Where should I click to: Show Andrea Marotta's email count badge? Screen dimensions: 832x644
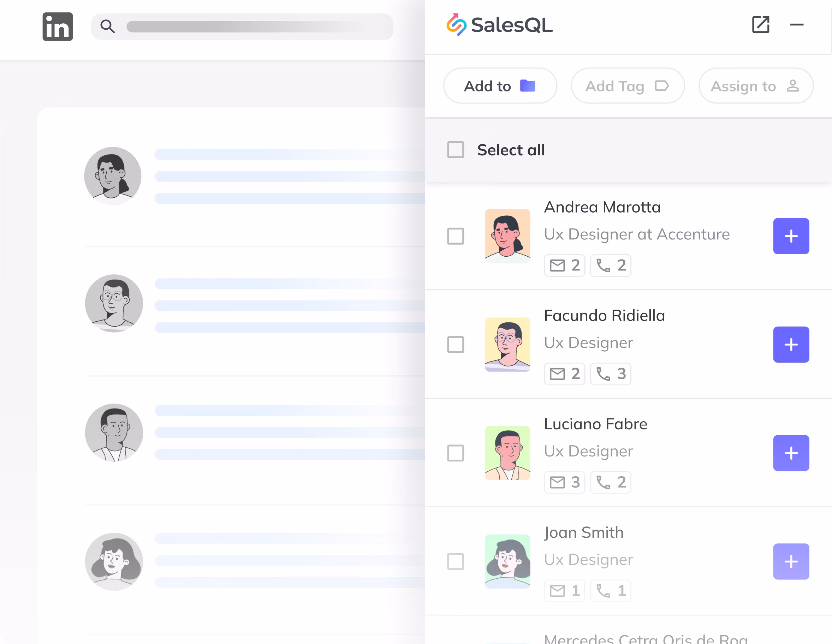click(565, 266)
